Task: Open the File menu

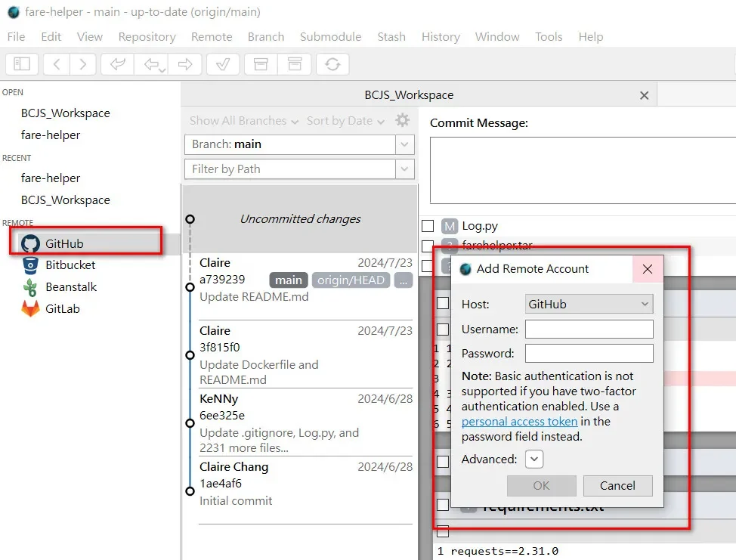Action: 16,36
